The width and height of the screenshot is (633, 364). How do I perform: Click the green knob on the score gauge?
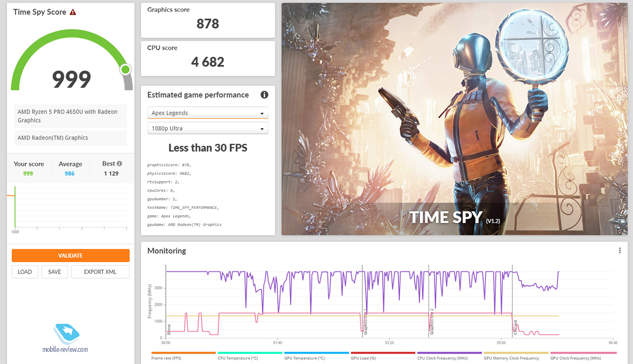click(126, 70)
